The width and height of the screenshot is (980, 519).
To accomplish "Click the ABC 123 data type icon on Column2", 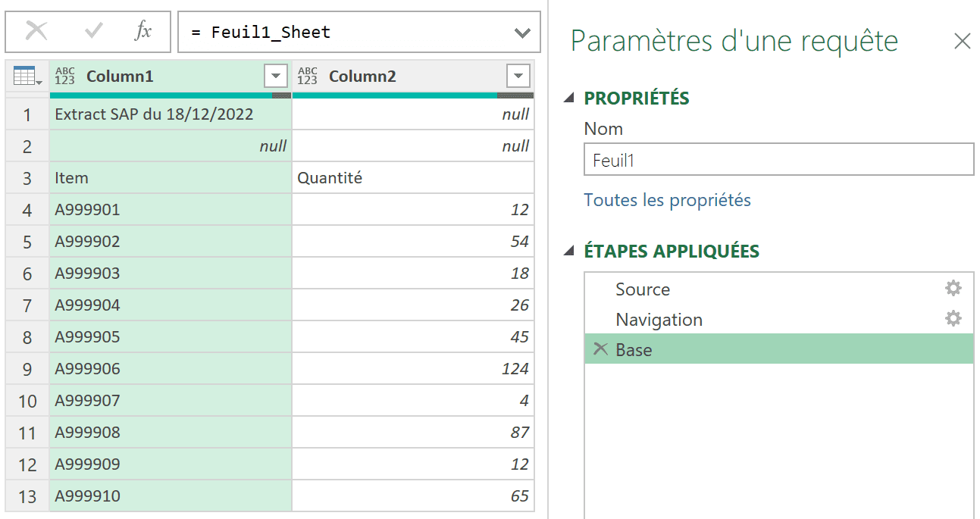I will 307,76.
